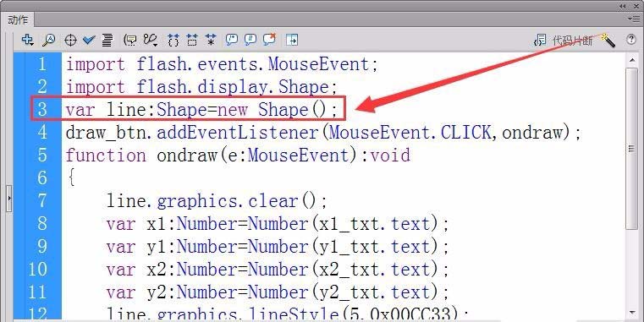
Task: Click the Find magnifier icon
Action: tap(49, 40)
